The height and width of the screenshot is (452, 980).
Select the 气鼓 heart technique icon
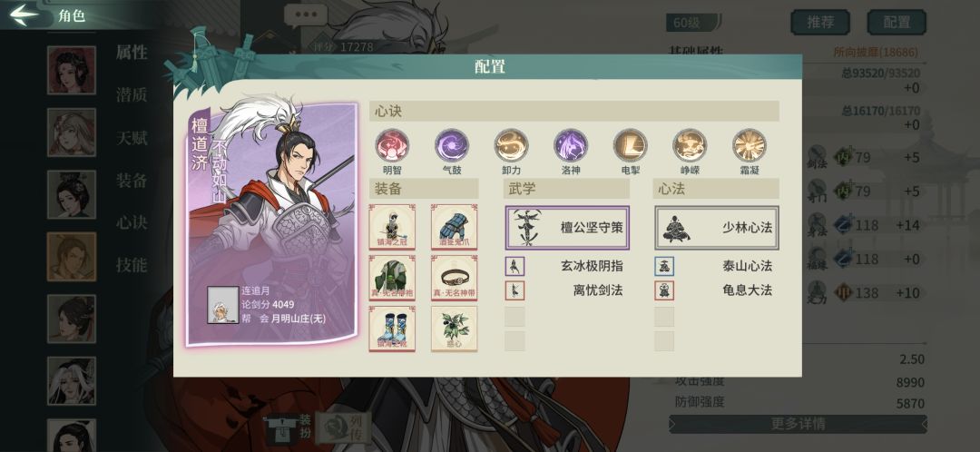451,145
